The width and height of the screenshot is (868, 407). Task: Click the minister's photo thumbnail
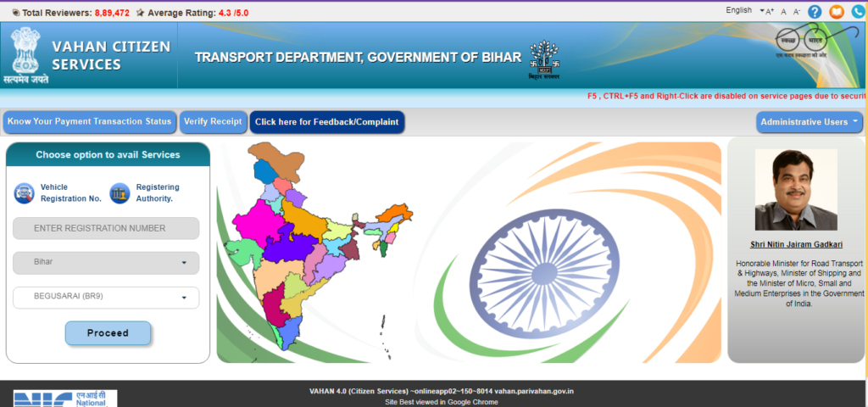(x=796, y=190)
